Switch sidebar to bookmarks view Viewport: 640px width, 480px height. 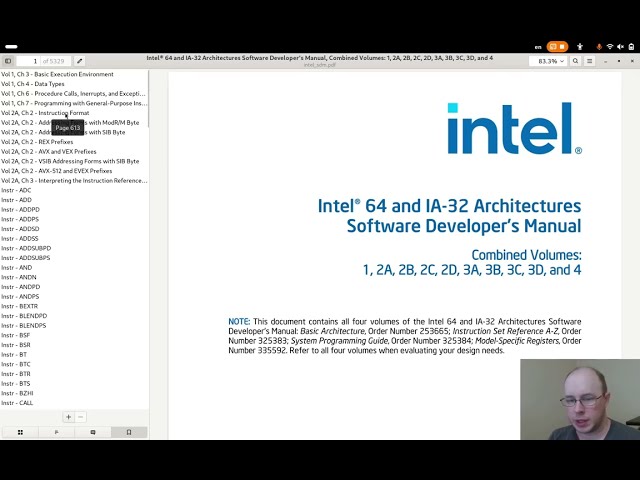point(129,432)
